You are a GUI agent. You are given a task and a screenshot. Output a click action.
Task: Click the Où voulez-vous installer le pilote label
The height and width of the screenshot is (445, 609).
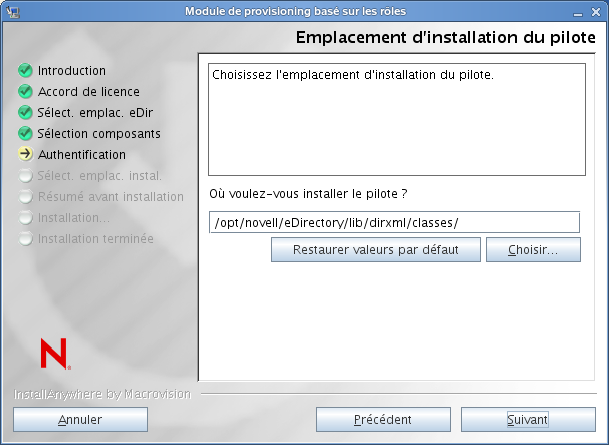tap(308, 193)
